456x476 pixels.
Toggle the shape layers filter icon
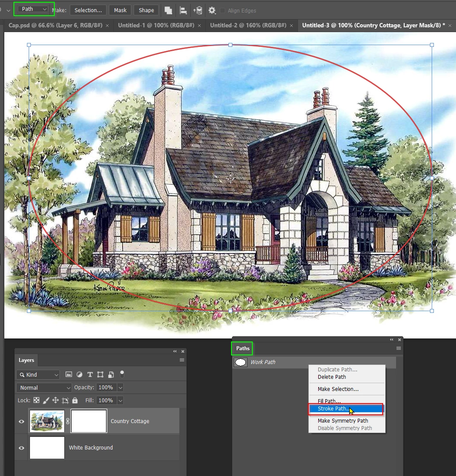[100, 374]
